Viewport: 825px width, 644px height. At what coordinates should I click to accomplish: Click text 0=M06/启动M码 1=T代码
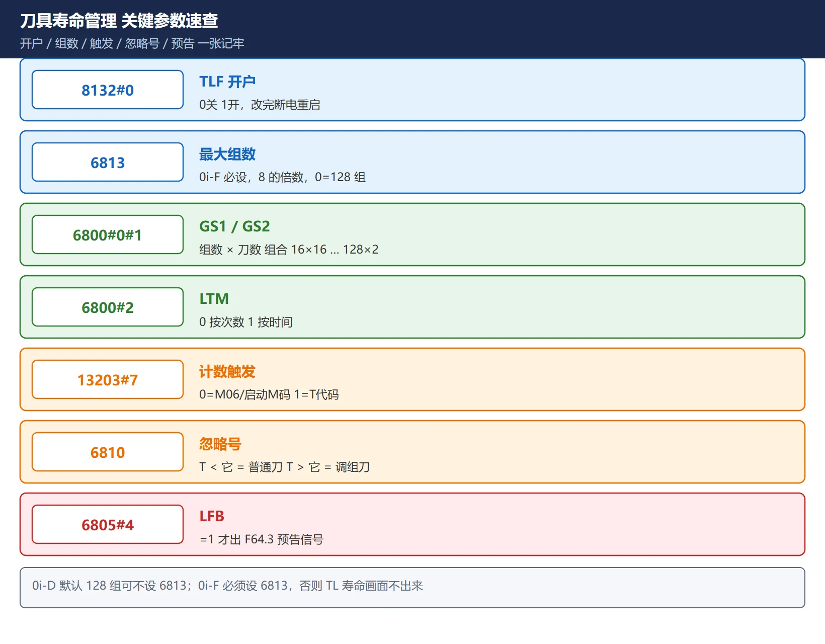click(x=269, y=394)
